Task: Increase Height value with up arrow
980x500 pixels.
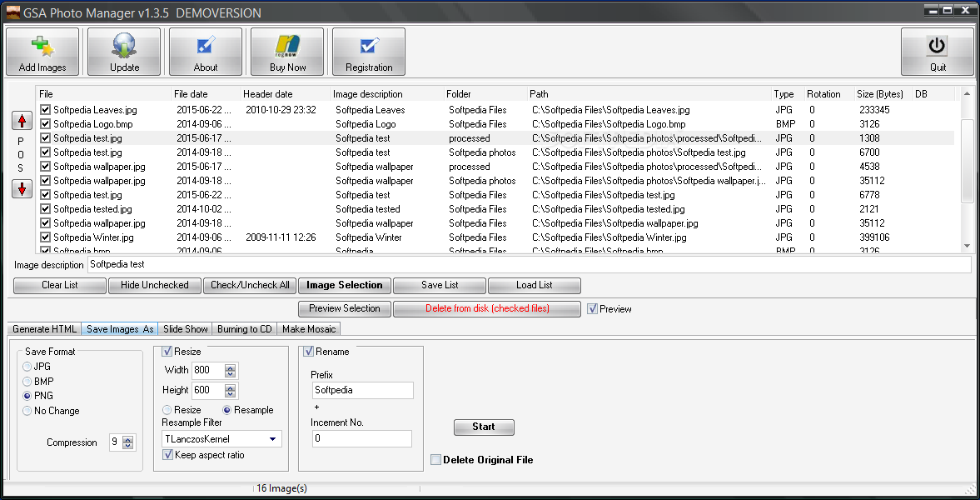Action: coord(230,387)
